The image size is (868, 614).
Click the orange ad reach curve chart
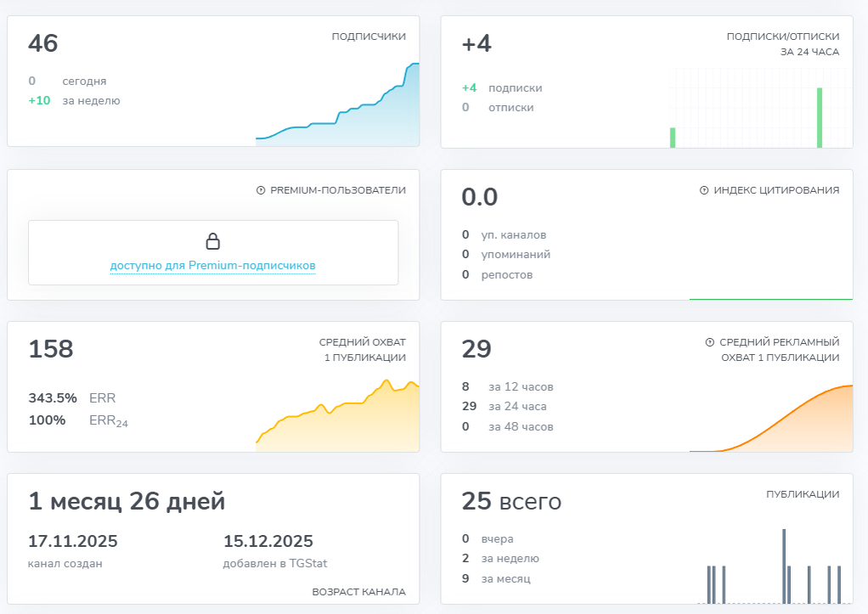click(x=770, y=418)
